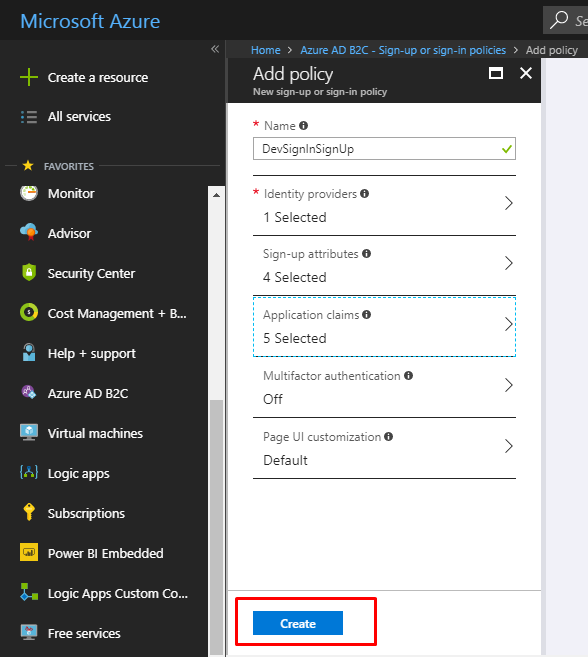Viewport: 588px width, 657px height.
Task: Click the search magnifier icon
Action: [x=559, y=20]
